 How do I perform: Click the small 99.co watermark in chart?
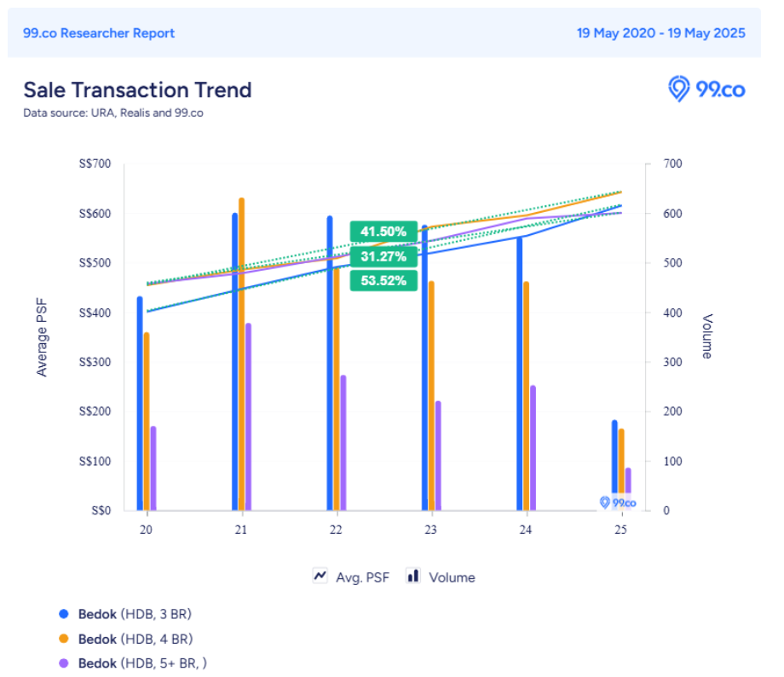click(x=618, y=502)
